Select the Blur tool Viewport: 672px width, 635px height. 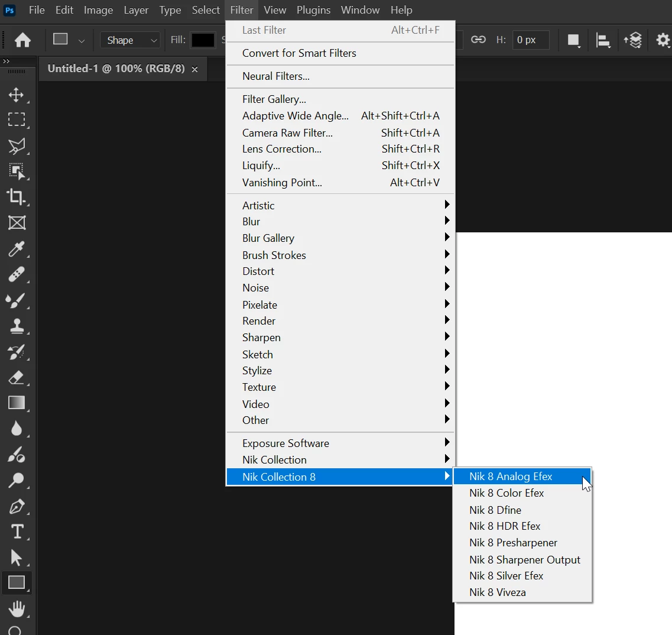[x=17, y=429]
